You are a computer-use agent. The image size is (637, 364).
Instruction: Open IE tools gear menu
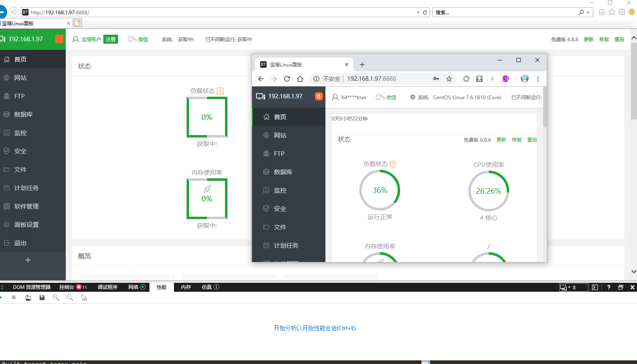tap(622, 12)
